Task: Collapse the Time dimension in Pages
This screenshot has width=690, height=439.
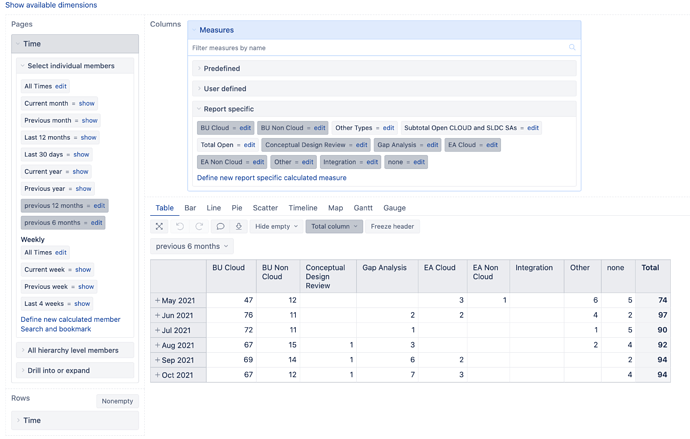Action: (75, 44)
